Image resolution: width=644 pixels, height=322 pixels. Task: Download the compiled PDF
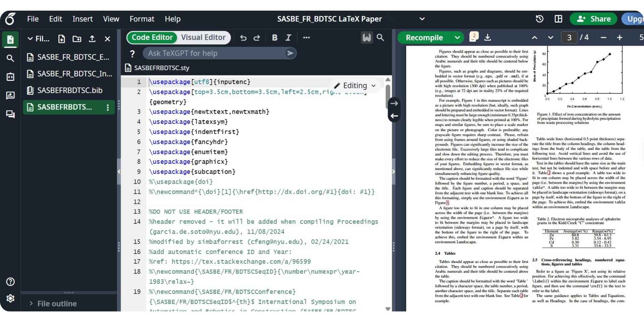point(488,37)
